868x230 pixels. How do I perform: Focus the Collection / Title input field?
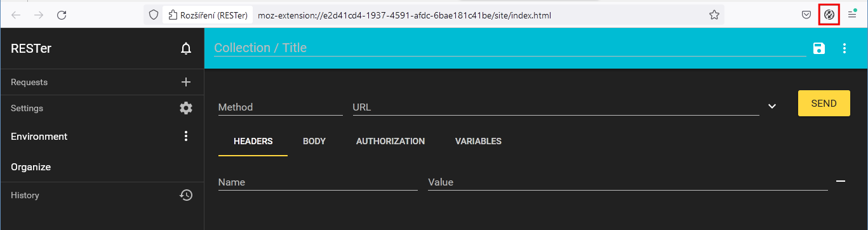(x=510, y=48)
